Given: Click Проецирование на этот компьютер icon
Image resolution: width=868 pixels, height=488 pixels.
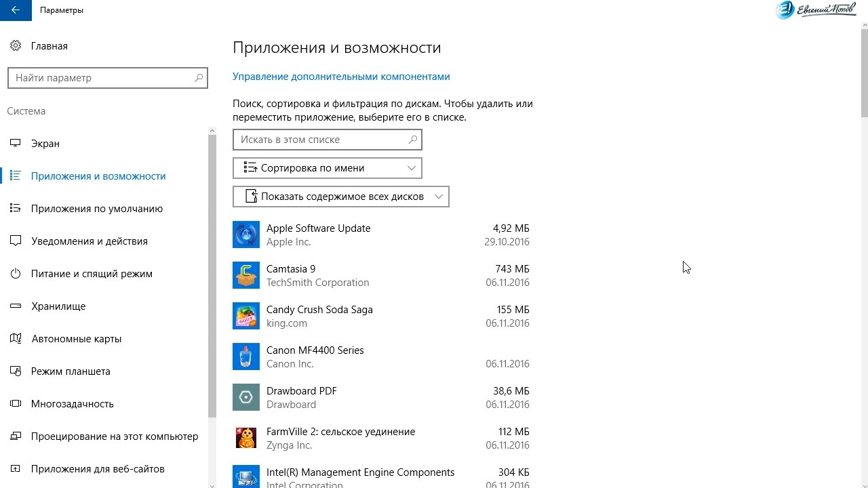Looking at the screenshot, I should 16,436.
